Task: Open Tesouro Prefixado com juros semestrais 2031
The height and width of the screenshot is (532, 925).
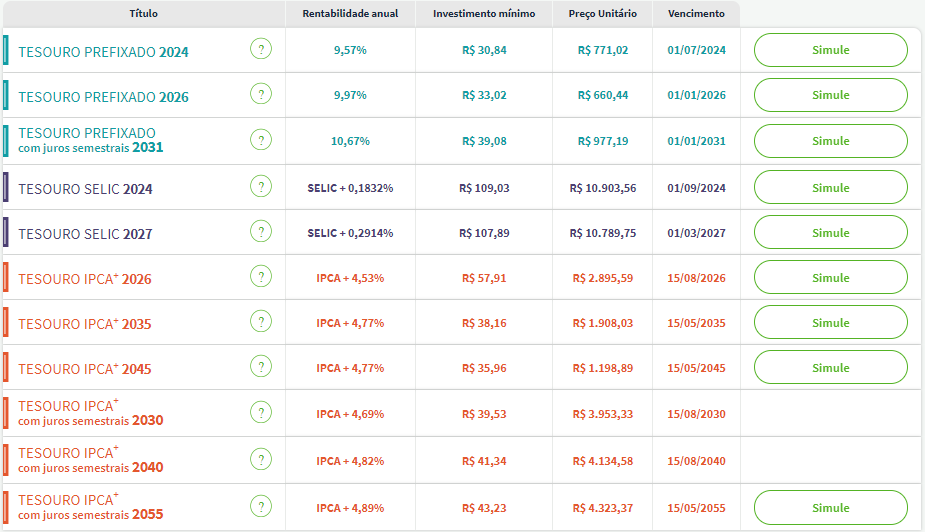Action: 91,140
